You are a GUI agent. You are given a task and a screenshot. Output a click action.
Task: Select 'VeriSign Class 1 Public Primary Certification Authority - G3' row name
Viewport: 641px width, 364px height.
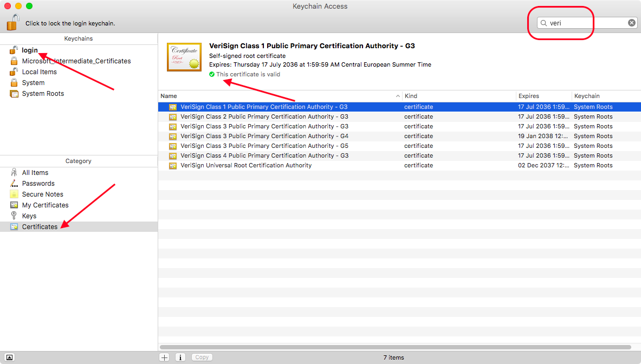264,107
